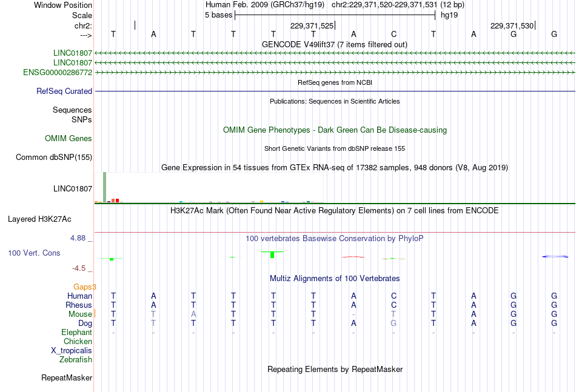Click the OMIM Gene Phenotypes track title
The height and width of the screenshot is (392, 576).
click(335, 130)
